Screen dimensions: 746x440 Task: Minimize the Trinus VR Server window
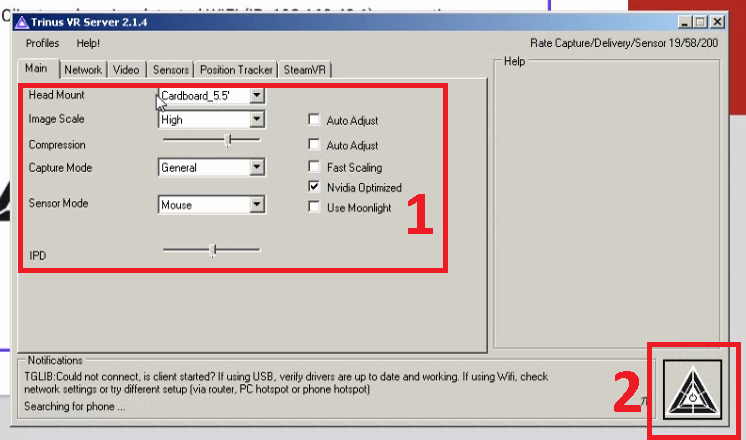pyautogui.click(x=684, y=22)
